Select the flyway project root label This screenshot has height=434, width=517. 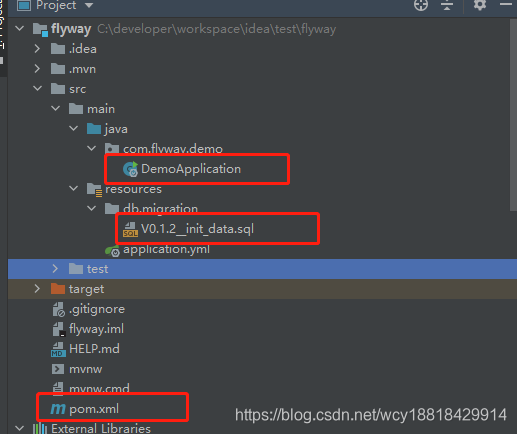[x=71, y=29]
